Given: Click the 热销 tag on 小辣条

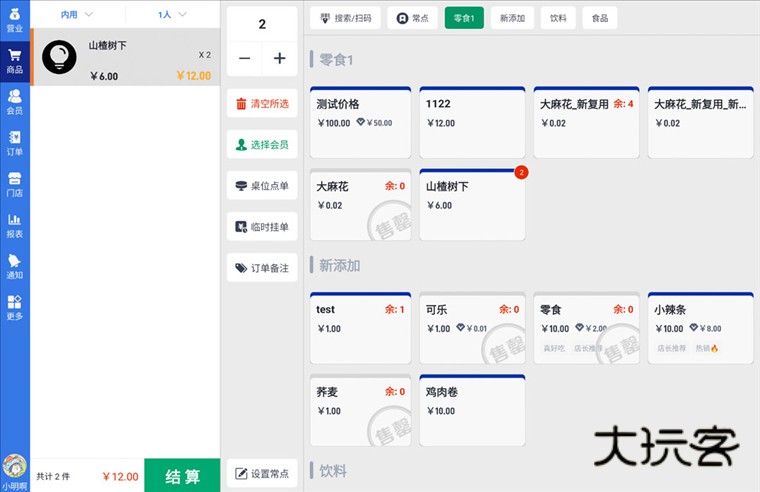Looking at the screenshot, I should pyautogui.click(x=707, y=348).
